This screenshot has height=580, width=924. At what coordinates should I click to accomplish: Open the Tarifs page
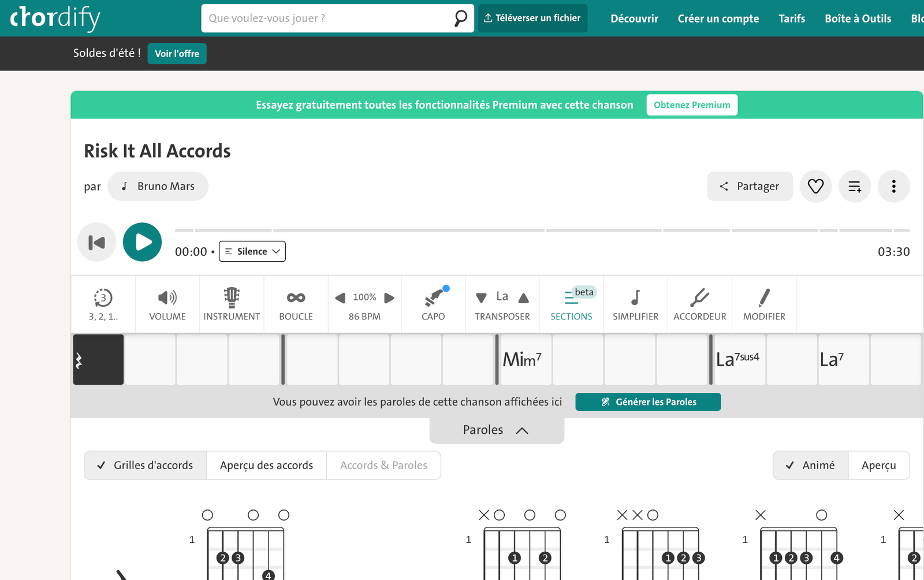(x=792, y=18)
